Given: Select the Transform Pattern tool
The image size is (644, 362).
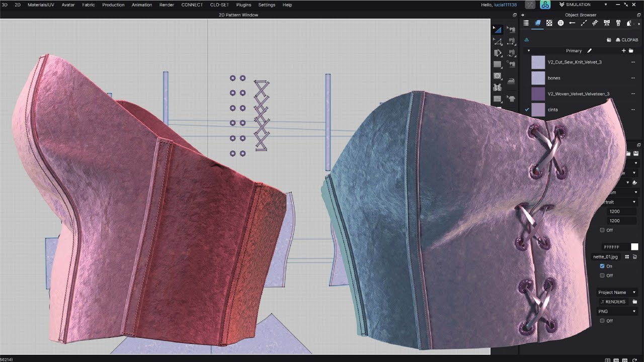Looking at the screenshot, I should 498,29.
